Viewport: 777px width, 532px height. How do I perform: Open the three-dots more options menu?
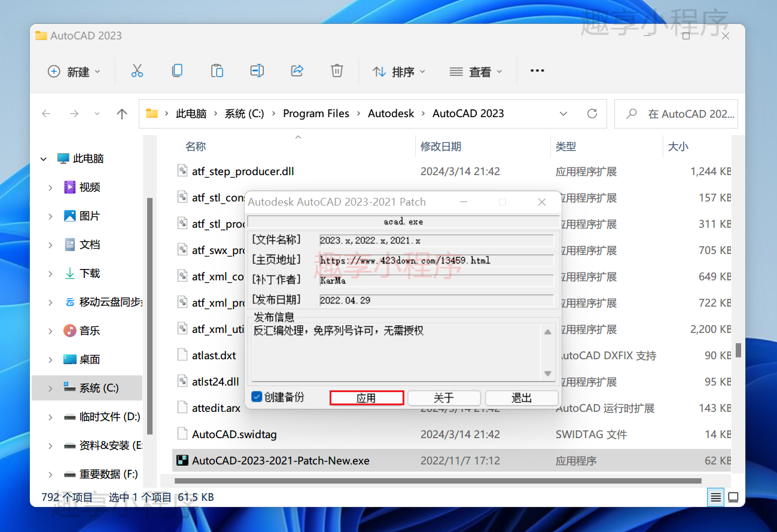click(537, 71)
